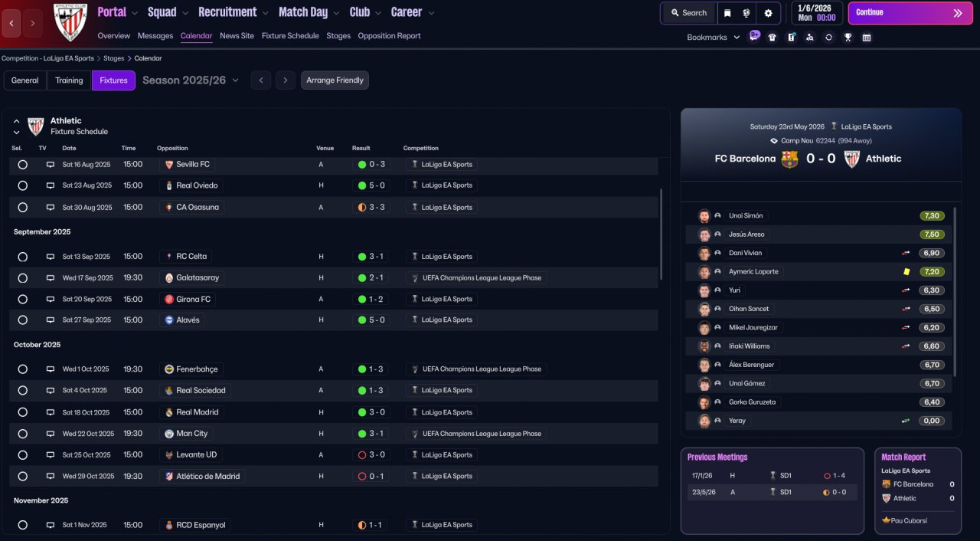Open the bookmark flag icon in top bar
This screenshot has height=541, width=980.
pyautogui.click(x=727, y=13)
